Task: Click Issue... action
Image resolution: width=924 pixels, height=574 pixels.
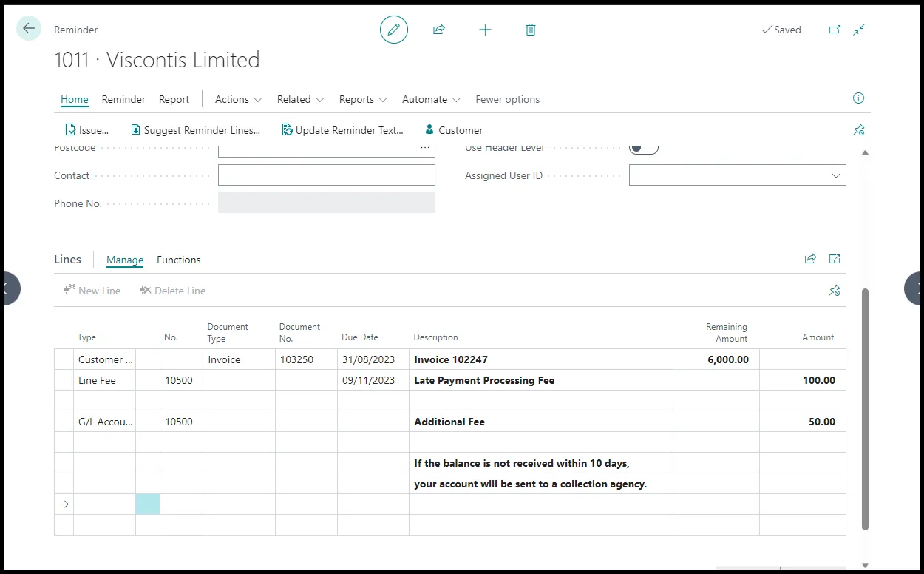Action: click(87, 130)
